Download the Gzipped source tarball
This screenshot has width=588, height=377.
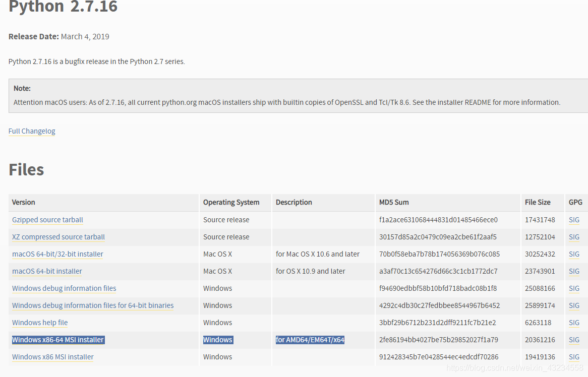[47, 220]
